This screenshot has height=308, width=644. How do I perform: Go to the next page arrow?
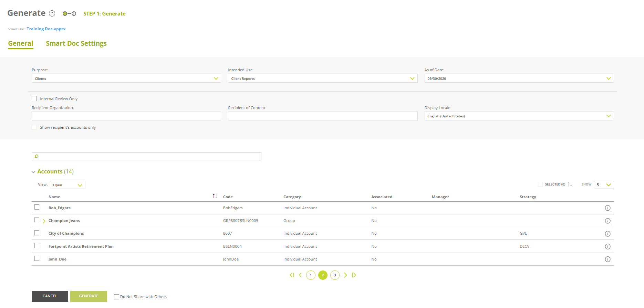pos(345,275)
